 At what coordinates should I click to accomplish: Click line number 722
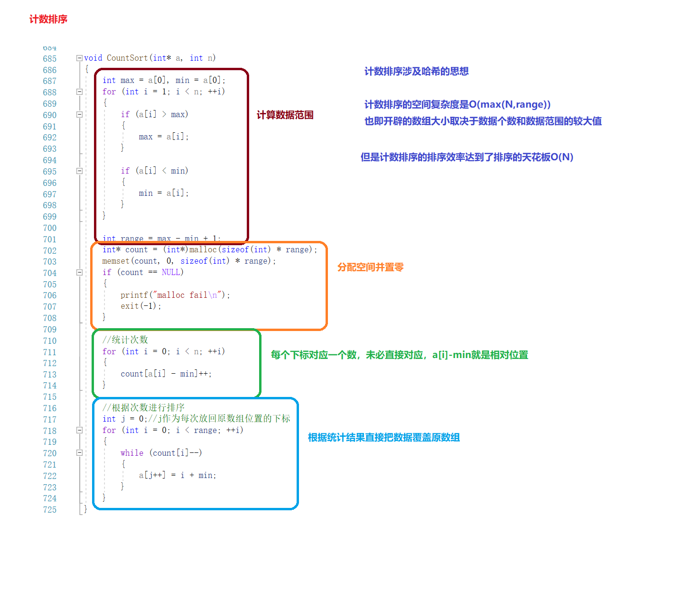50,476
